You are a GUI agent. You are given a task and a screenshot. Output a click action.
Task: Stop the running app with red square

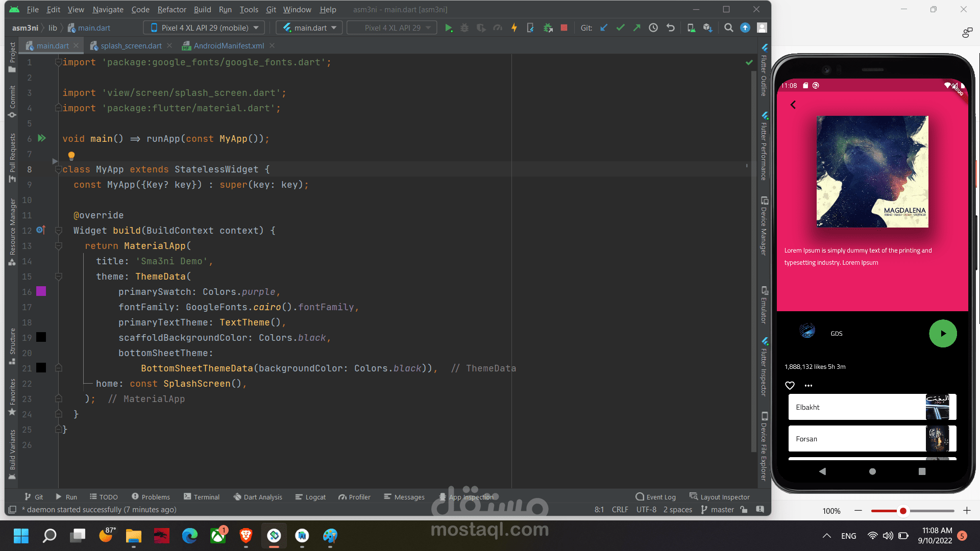(564, 28)
